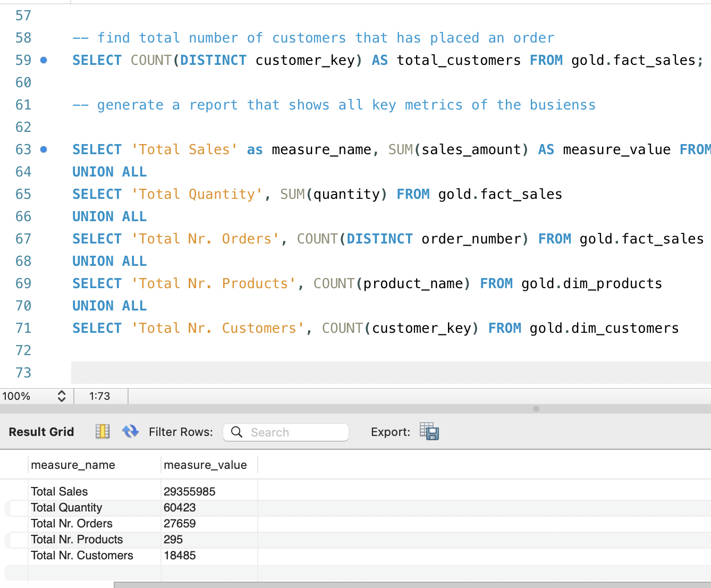The height and width of the screenshot is (588, 711).
Task: Click the panel splitter handle above Result Grid
Action: [x=536, y=409]
